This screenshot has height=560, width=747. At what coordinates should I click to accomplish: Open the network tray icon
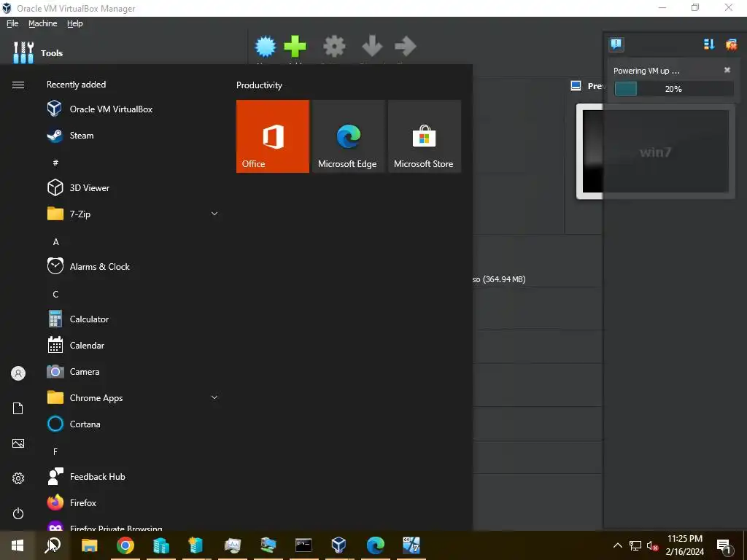click(x=635, y=545)
